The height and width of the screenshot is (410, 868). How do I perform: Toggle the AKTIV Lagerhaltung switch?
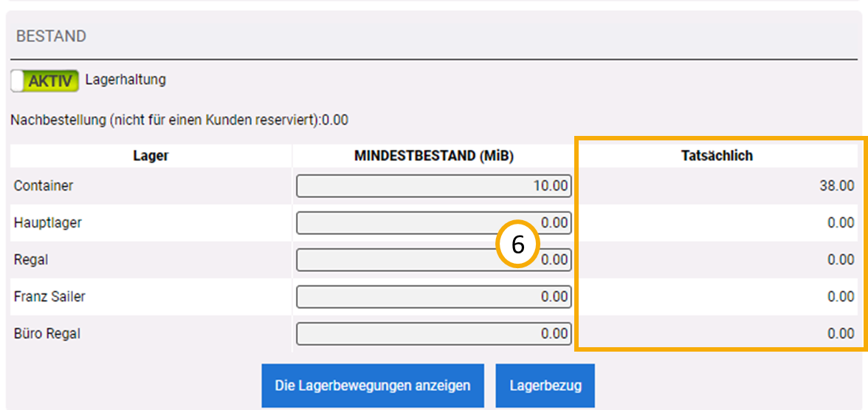click(x=45, y=81)
